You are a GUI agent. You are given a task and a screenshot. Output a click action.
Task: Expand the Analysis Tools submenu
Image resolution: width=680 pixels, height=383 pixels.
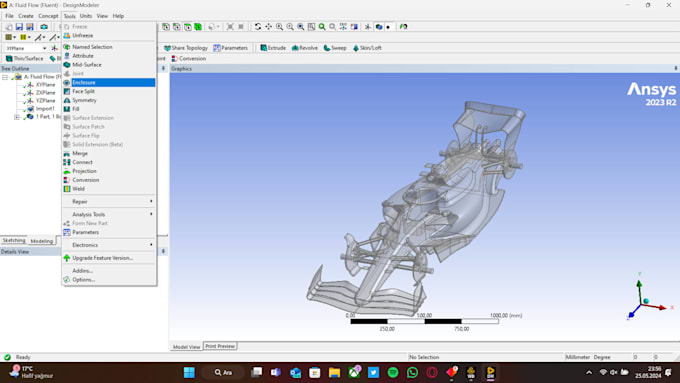(109, 214)
